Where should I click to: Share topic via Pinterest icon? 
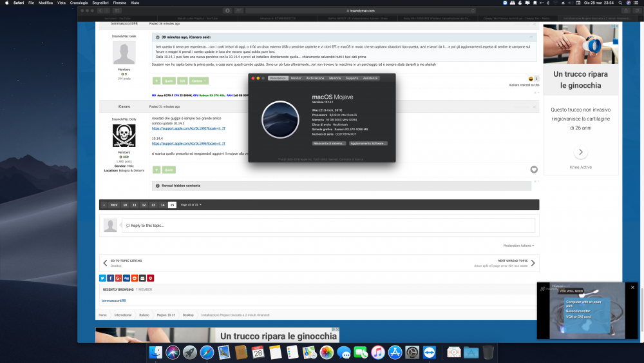coord(151,279)
